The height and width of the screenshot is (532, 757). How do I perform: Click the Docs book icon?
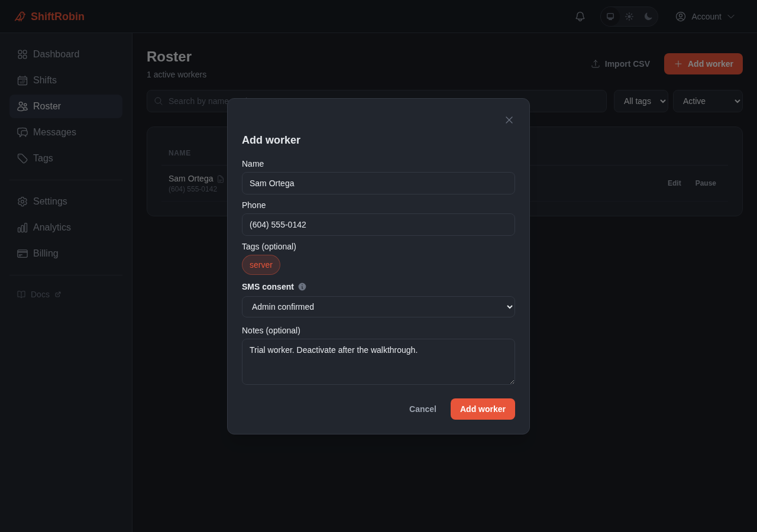coord(21,294)
